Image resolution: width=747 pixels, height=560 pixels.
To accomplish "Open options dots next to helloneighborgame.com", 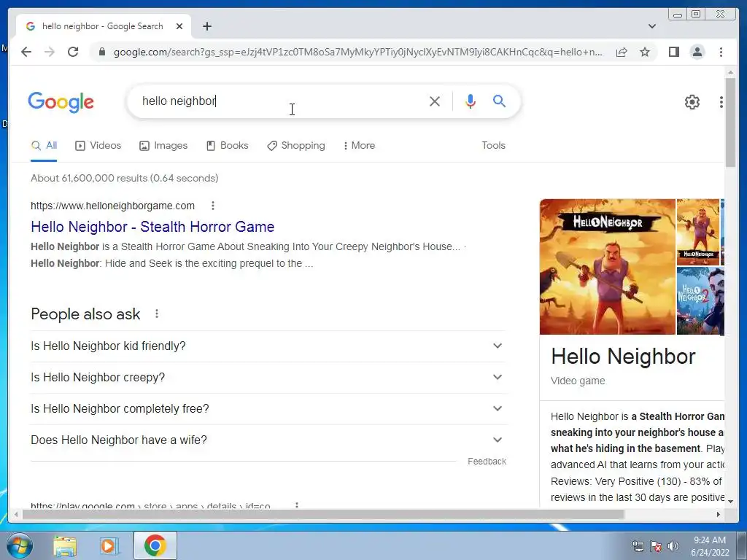I will (213, 206).
